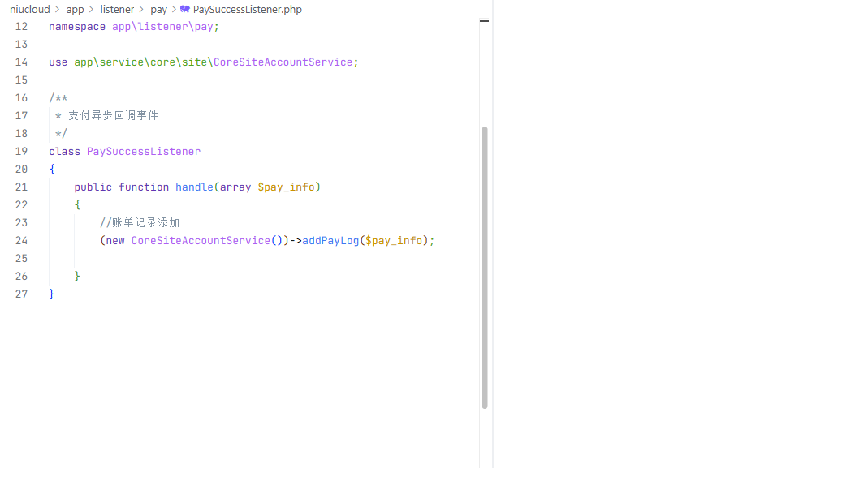This screenshot has height=477, width=868.
Task: Click the PHP elephant file icon in breadcrumb
Action: click(x=185, y=10)
